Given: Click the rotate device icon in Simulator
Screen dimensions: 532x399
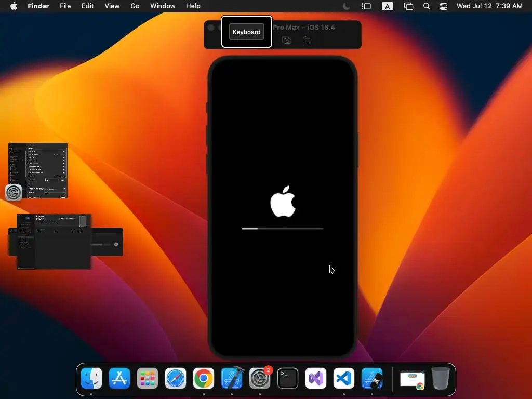Looking at the screenshot, I should pyautogui.click(x=307, y=40).
